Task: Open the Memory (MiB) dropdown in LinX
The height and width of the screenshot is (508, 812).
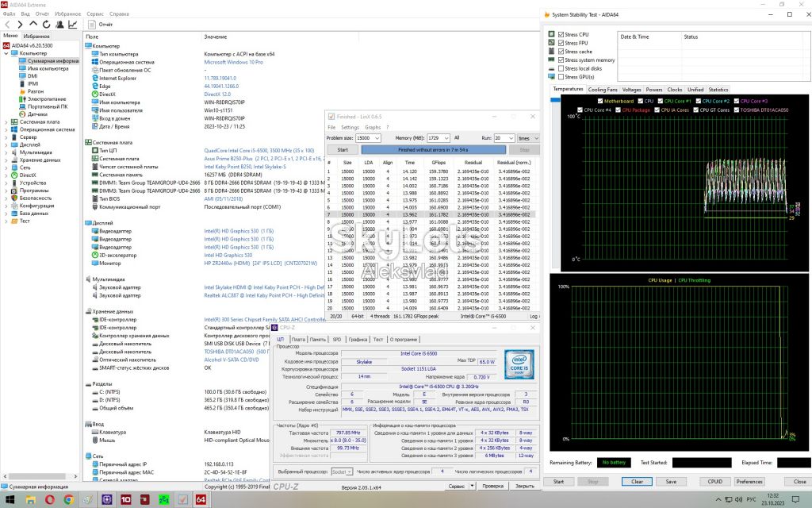Action: click(446, 138)
